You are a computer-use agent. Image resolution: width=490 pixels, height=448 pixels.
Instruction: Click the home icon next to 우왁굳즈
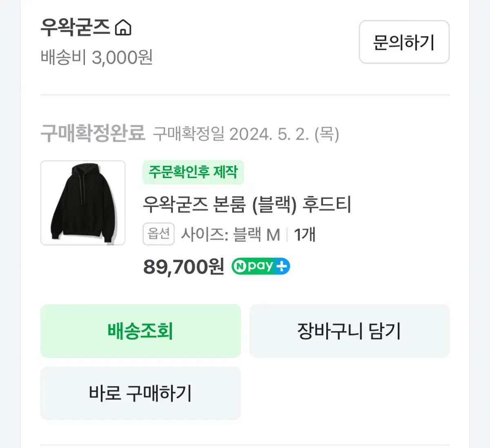point(124,28)
